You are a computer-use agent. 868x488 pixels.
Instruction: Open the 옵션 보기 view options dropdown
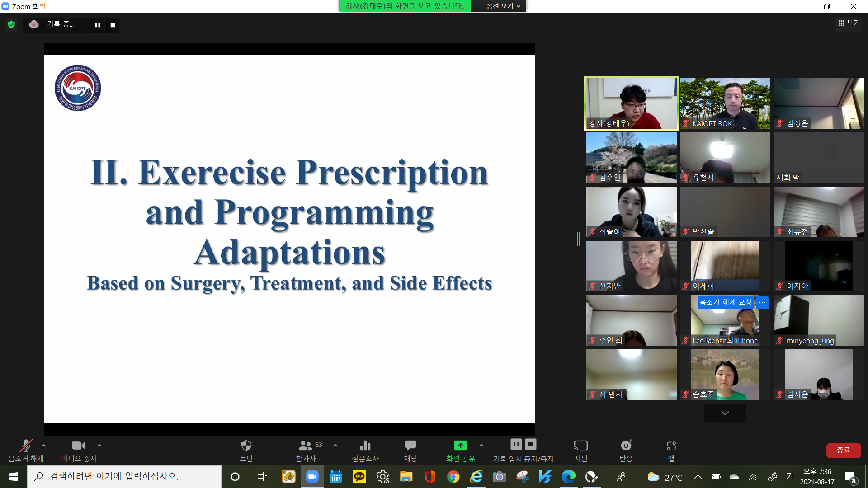(503, 6)
